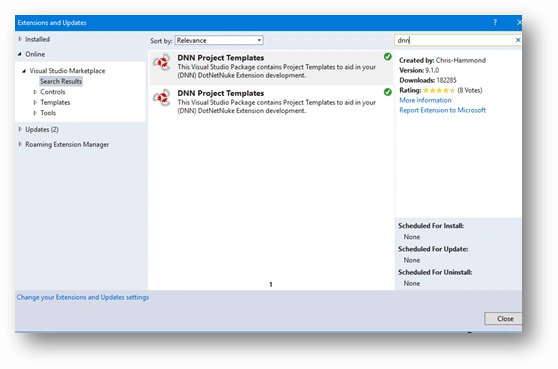Image resolution: width=558 pixels, height=369 pixels.
Task: Expand the Controls node
Action: click(x=35, y=92)
